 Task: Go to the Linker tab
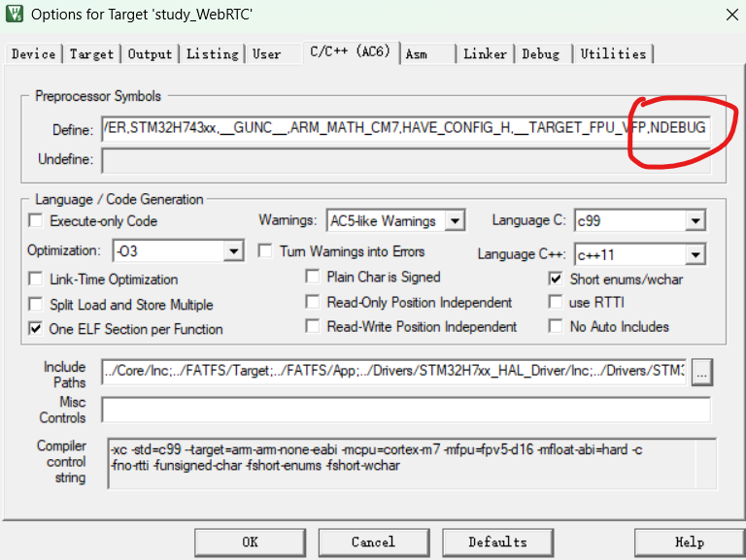point(486,53)
